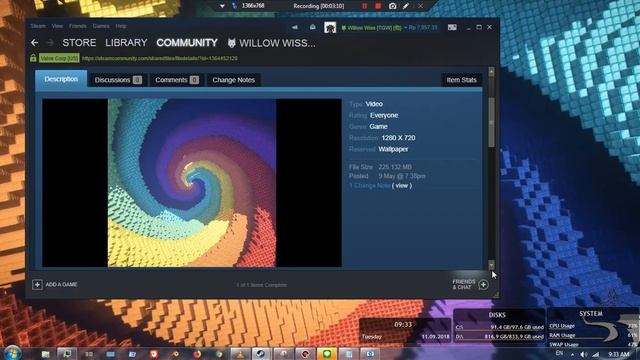Open the Firefox icon in the taskbar

tap(197, 354)
